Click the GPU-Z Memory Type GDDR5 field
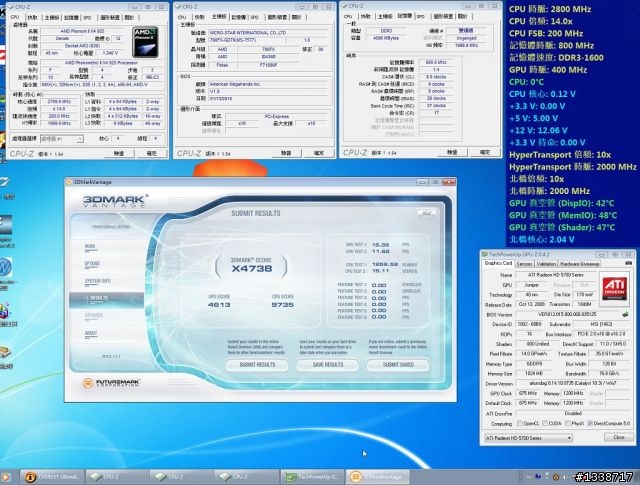 coord(534,364)
